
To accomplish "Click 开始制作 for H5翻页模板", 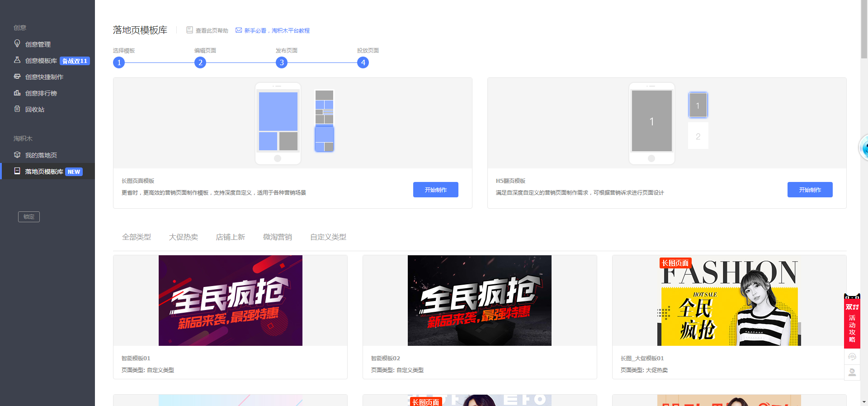I will [810, 190].
